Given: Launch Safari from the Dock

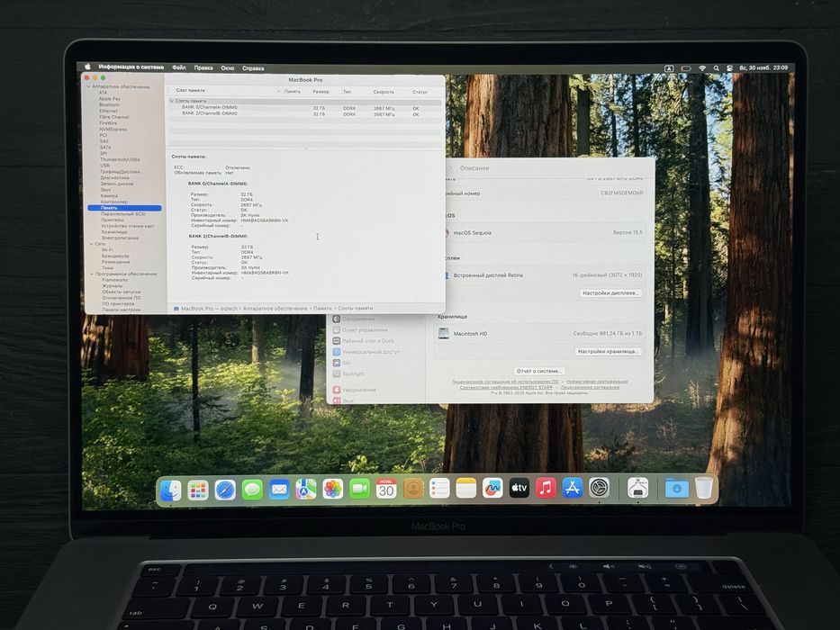Looking at the screenshot, I should pos(225,490).
